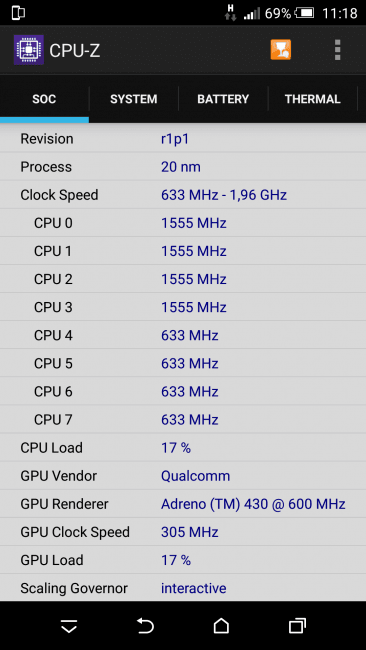Open the orange validation trophy icon
The width and height of the screenshot is (366, 650).
click(x=281, y=50)
